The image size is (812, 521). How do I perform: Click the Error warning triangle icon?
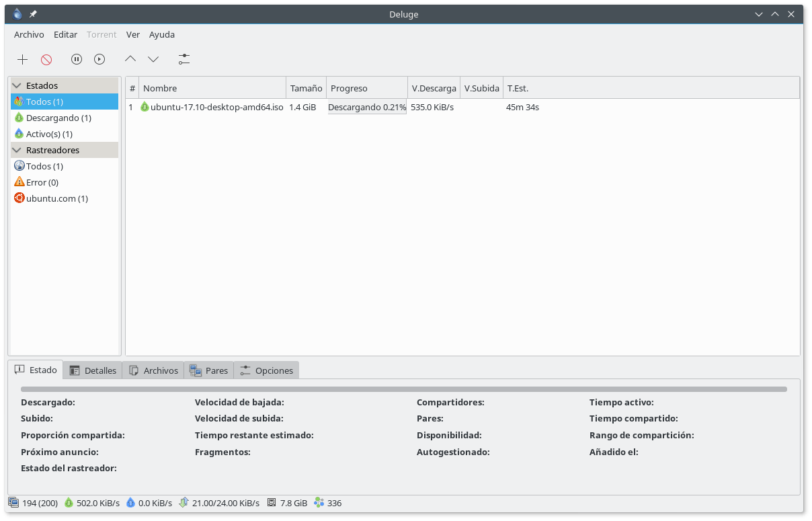click(x=19, y=182)
